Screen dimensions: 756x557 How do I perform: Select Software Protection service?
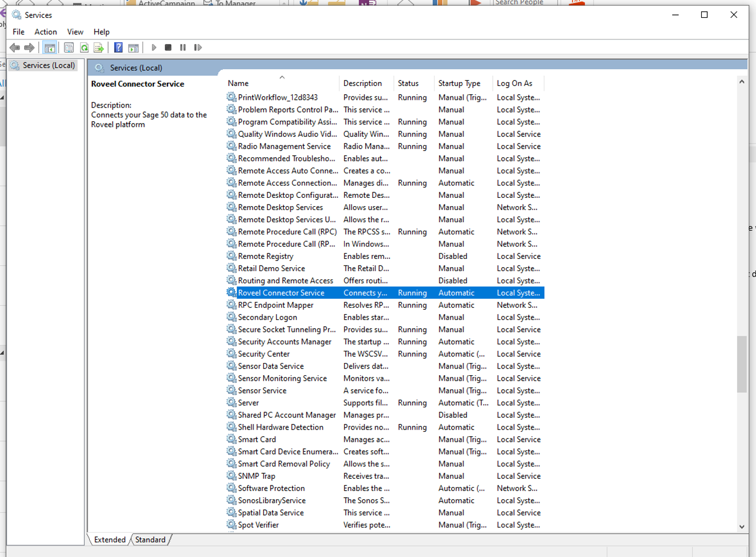(x=385, y=488)
